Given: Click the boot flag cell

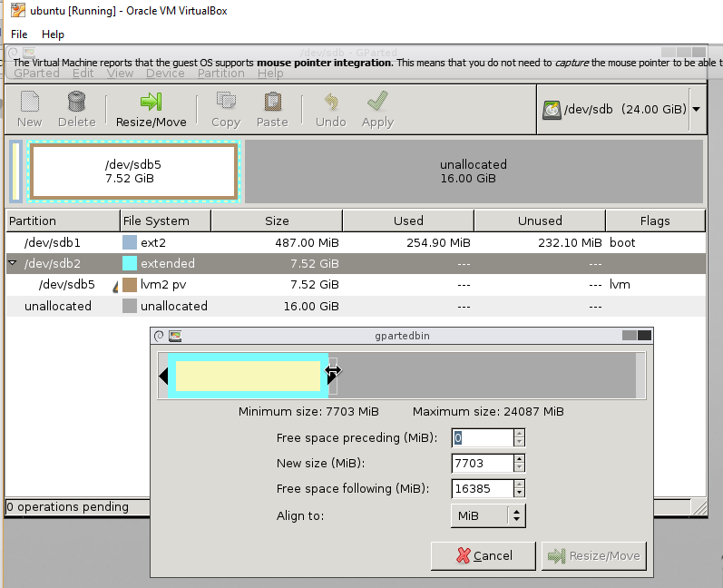Looking at the screenshot, I should [622, 242].
